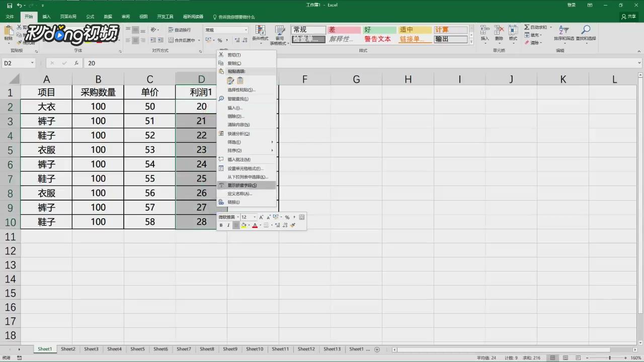Choose Quick Analysis (快速分析) in context menu
644x362 pixels.
pos(247,134)
